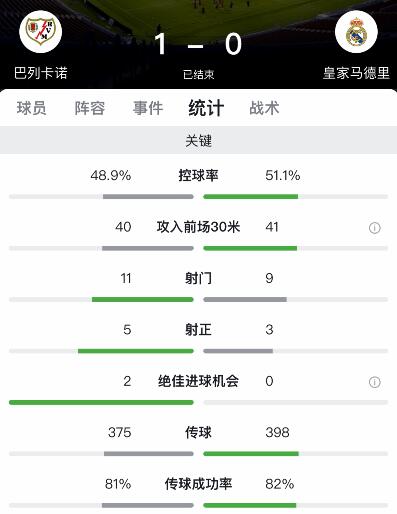Tap the 传球 stat row label

(198, 432)
